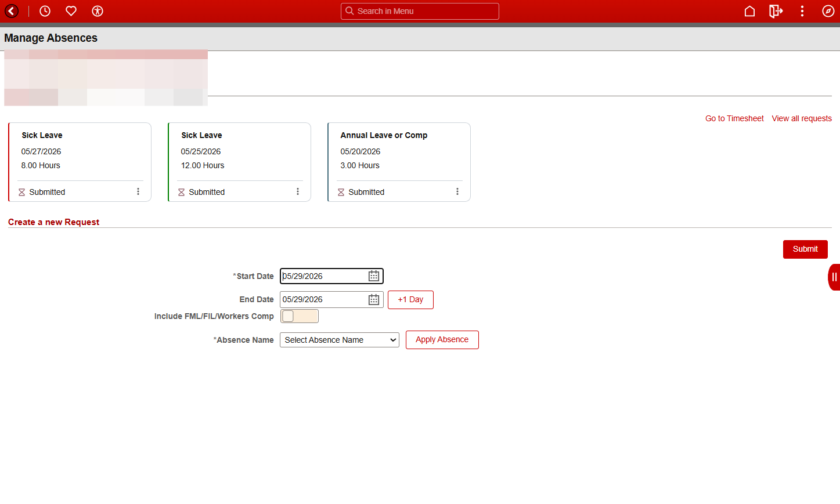Open Favorites heart icon

click(x=71, y=11)
